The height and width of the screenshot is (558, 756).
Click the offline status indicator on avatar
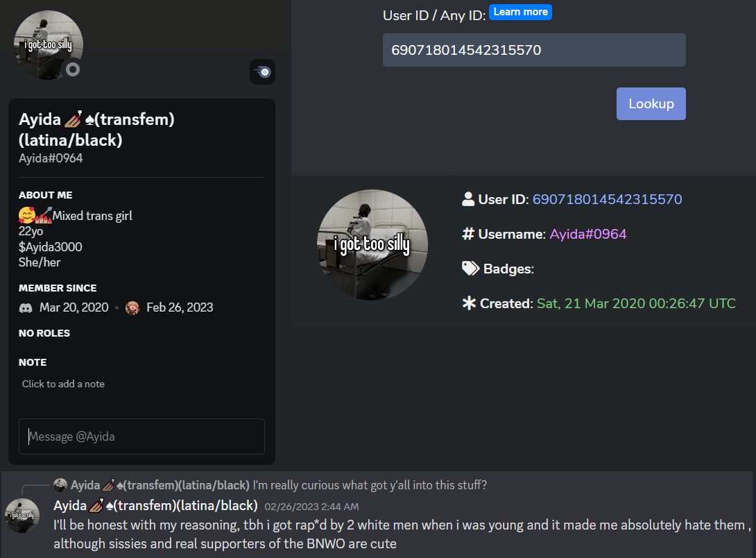point(73,70)
